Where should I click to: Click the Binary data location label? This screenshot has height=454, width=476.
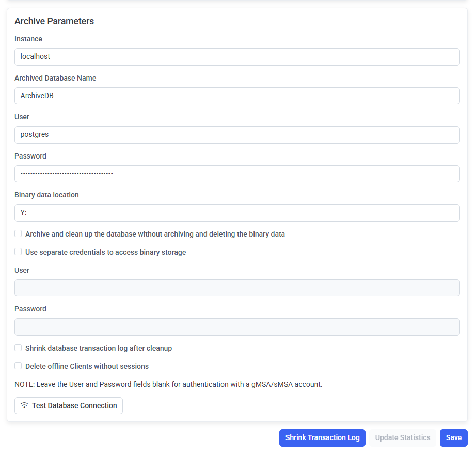(x=46, y=195)
